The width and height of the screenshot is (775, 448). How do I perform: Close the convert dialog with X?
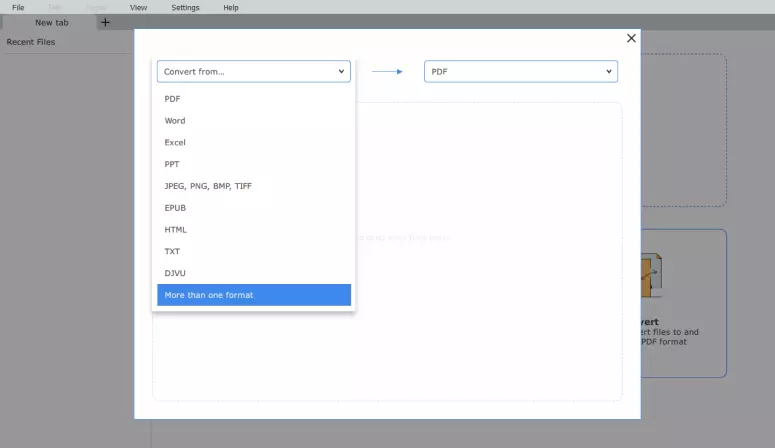631,38
